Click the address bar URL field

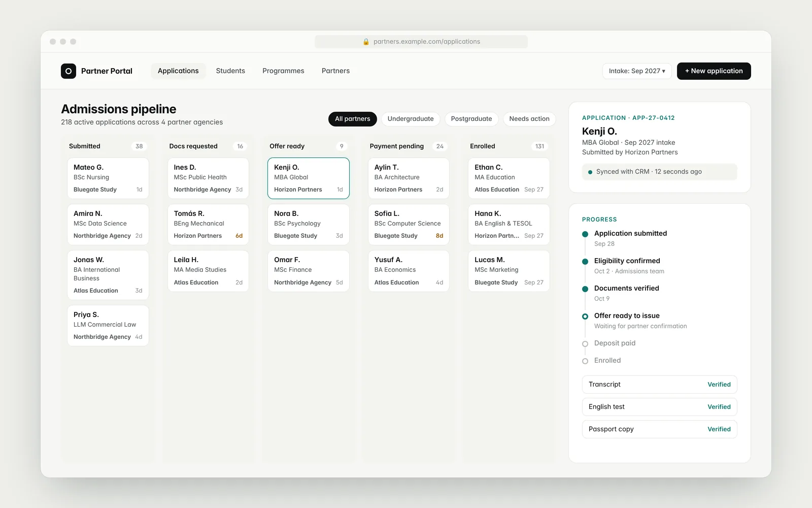point(421,42)
